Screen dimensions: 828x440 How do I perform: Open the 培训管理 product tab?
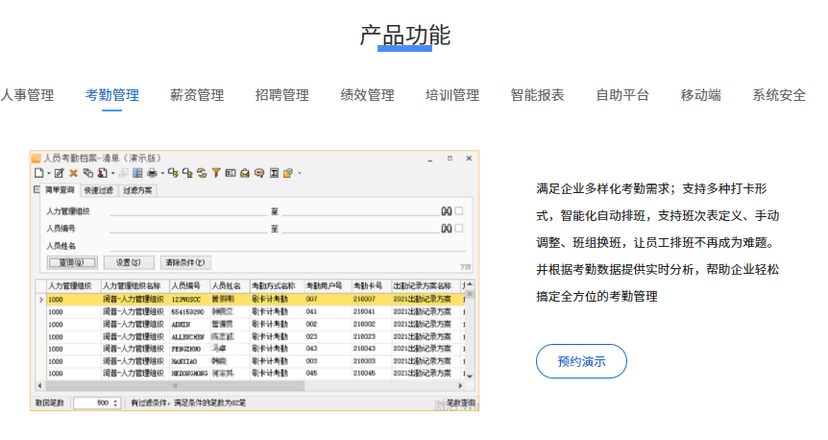[x=453, y=95]
